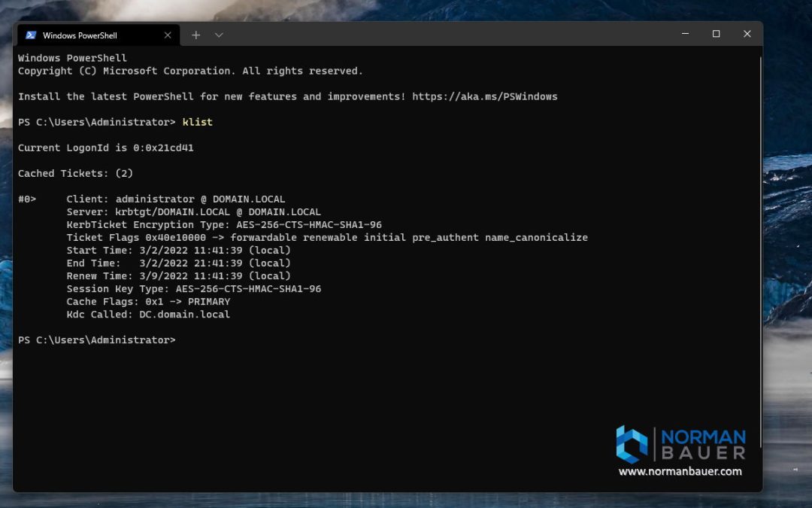Click the 'Client: administrator @ DOMAIN.LOCAL' line

click(175, 199)
